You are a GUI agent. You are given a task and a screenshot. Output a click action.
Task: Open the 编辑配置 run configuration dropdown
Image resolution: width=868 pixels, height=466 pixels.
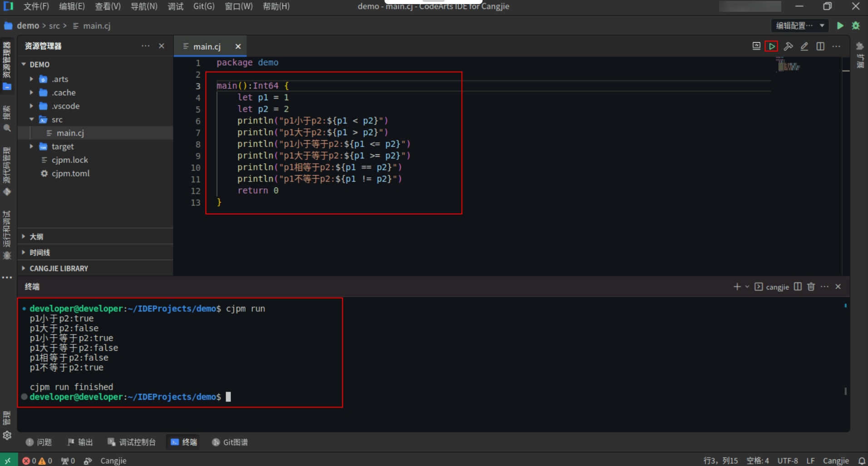click(x=800, y=26)
